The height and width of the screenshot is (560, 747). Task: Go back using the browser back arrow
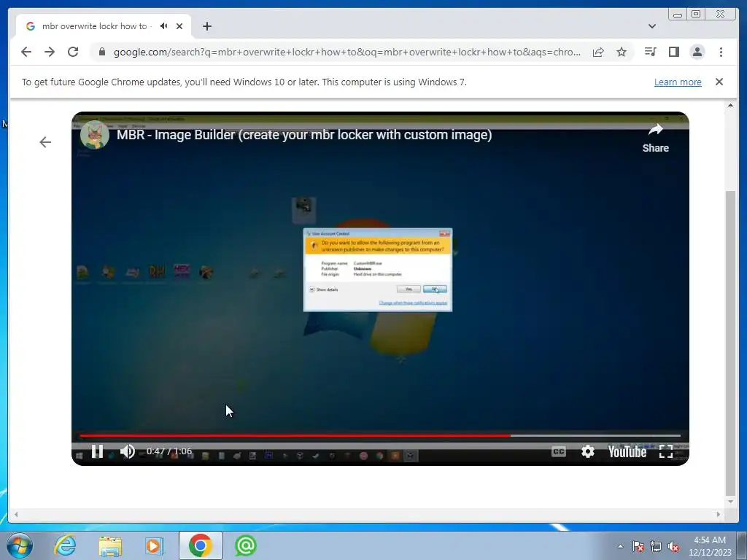point(26,52)
